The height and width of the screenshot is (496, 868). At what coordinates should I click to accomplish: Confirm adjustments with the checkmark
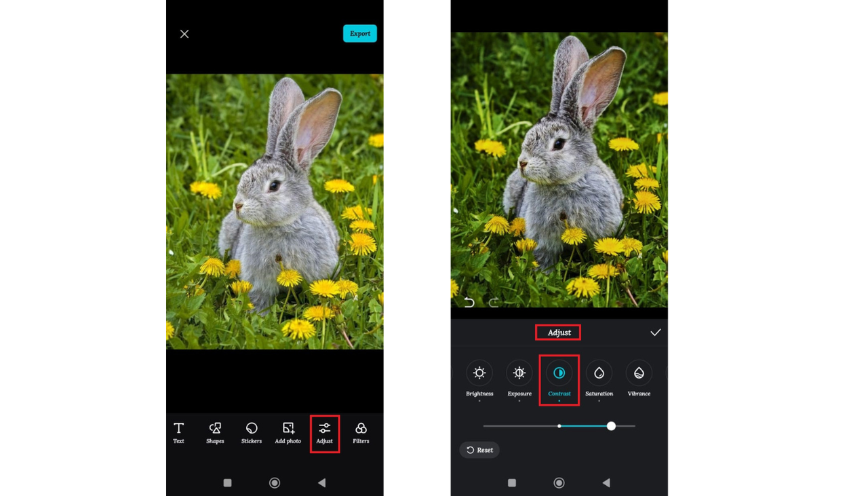(656, 332)
